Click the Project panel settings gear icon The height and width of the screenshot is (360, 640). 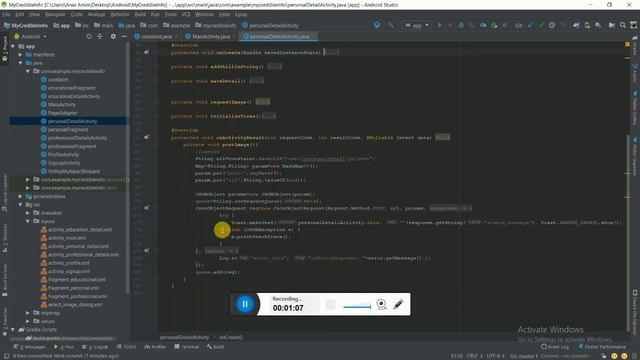[113, 36]
